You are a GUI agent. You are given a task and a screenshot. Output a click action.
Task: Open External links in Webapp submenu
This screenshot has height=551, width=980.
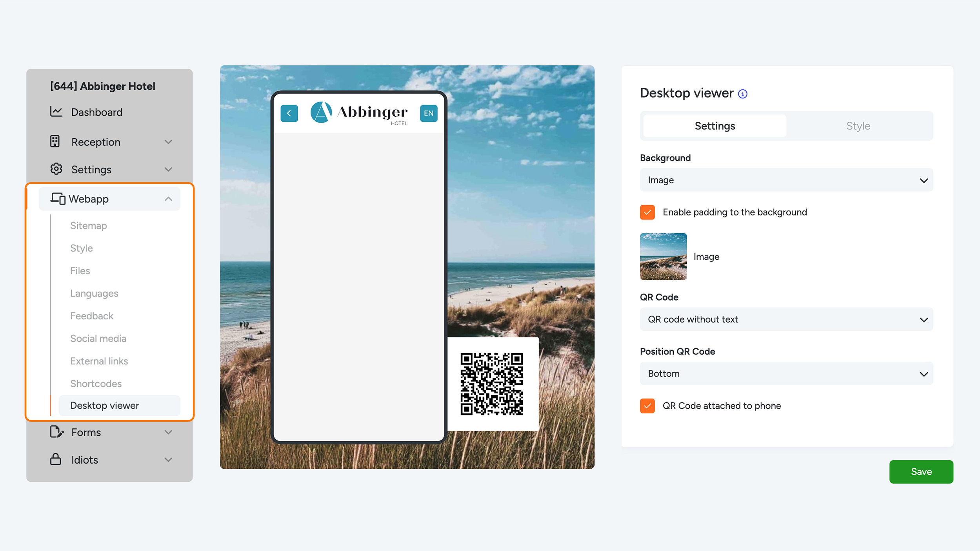click(99, 361)
